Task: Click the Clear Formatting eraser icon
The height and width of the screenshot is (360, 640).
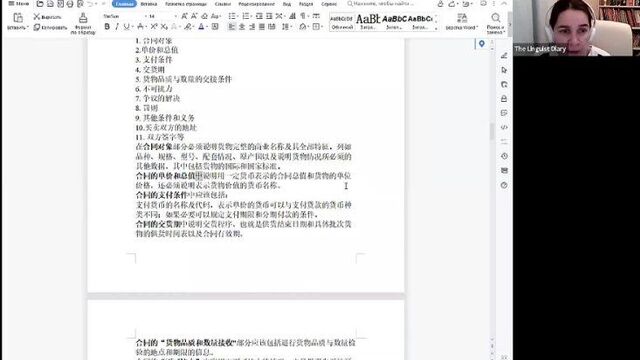Action: (204, 16)
